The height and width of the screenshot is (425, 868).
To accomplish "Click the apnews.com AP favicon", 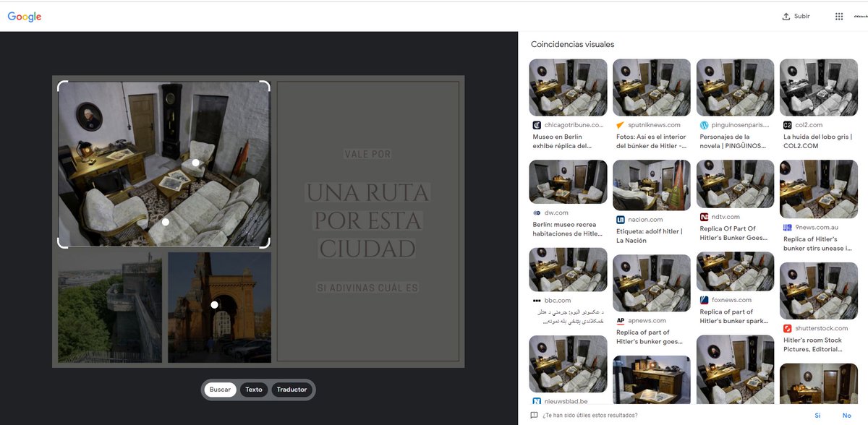I will [x=621, y=321].
